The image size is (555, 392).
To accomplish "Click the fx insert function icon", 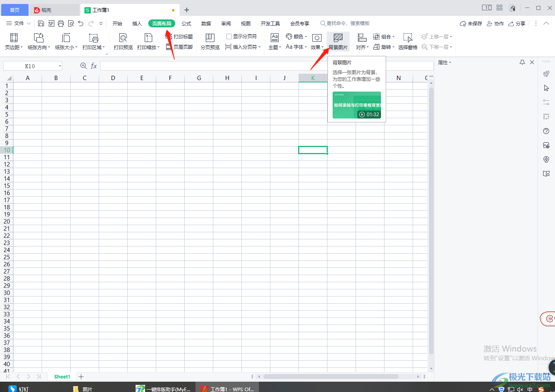I will click(94, 66).
